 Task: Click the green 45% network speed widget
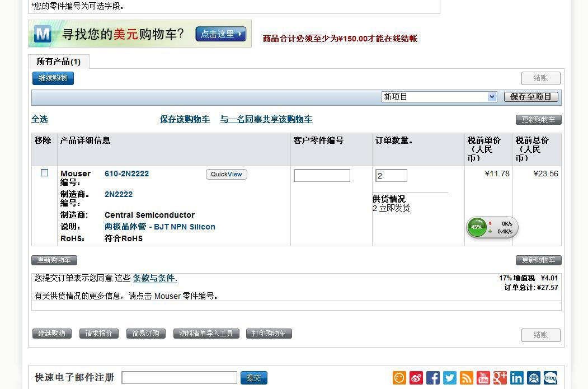point(492,227)
